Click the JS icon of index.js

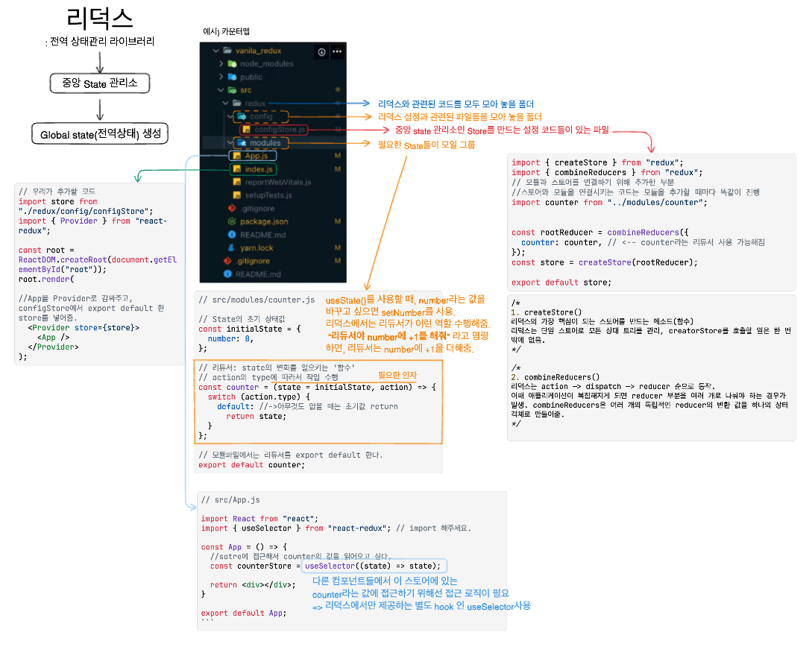(x=236, y=169)
